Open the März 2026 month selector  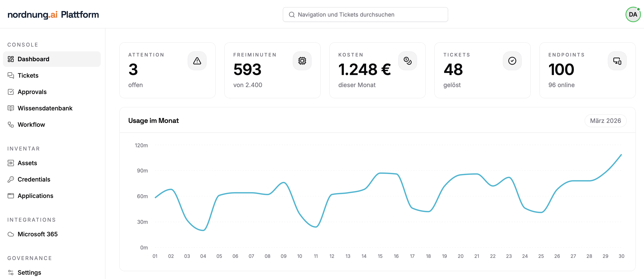[x=605, y=121]
